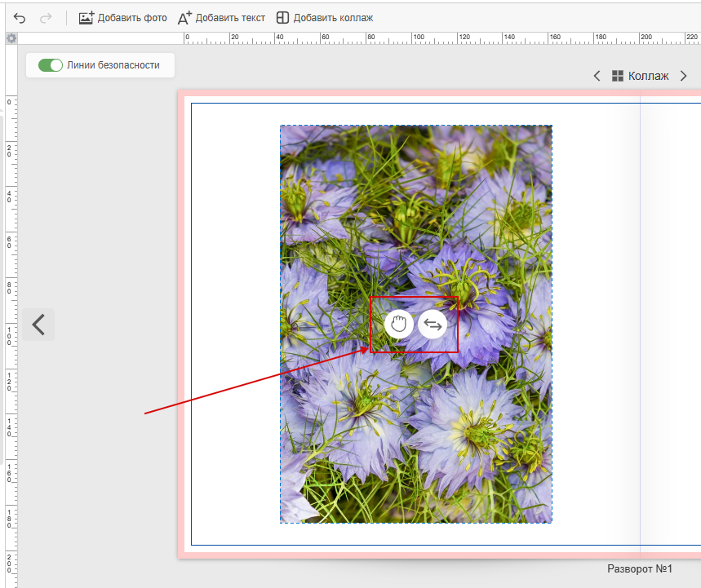This screenshot has width=701, height=588.
Task: Click the Добавить коллаж button
Action: click(x=325, y=18)
